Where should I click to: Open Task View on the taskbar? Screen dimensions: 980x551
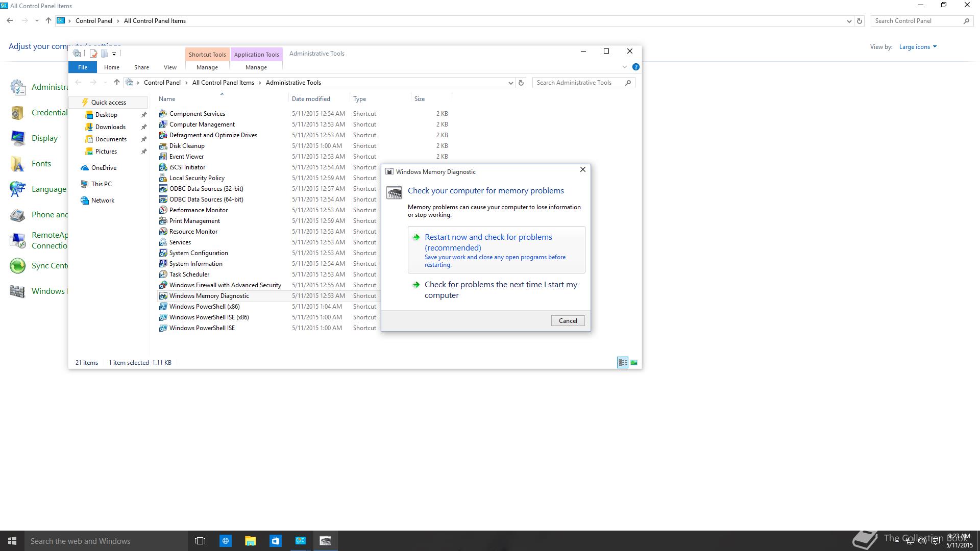pos(200,541)
